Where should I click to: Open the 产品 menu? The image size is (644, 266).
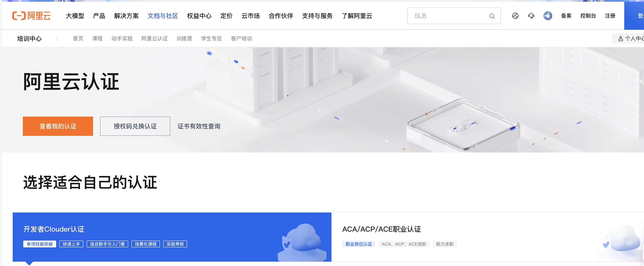click(99, 16)
